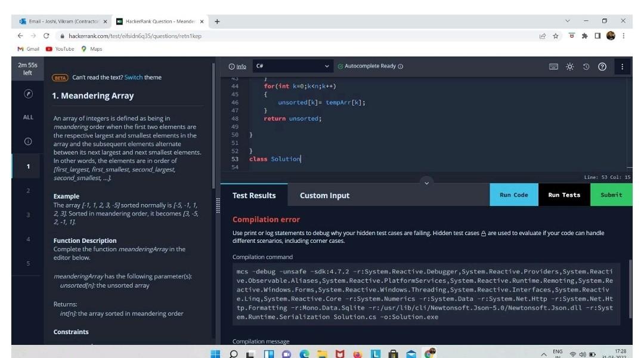Open Chrome three-dot menu

[624, 36]
